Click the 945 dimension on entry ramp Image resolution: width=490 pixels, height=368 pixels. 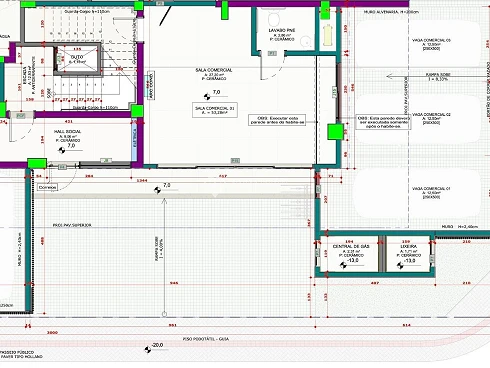pyautogui.click(x=174, y=283)
